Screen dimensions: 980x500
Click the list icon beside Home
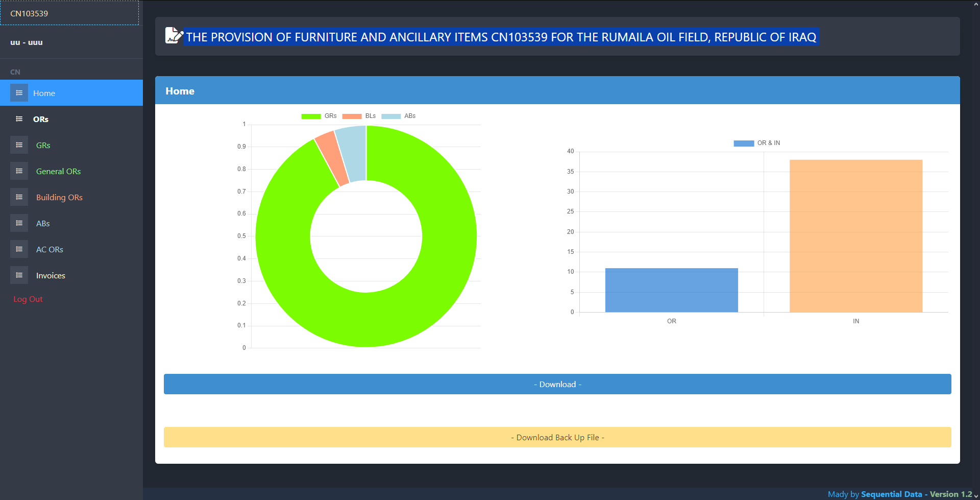pyautogui.click(x=19, y=93)
